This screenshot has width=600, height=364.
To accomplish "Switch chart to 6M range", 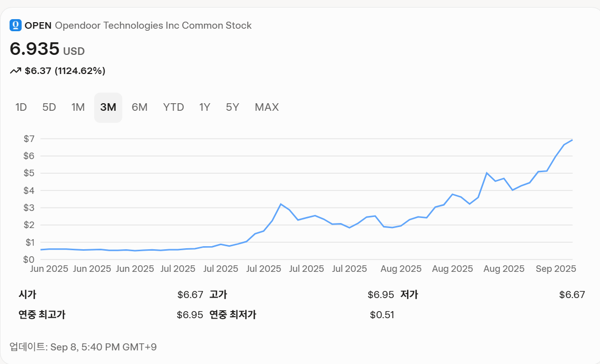I will point(139,108).
